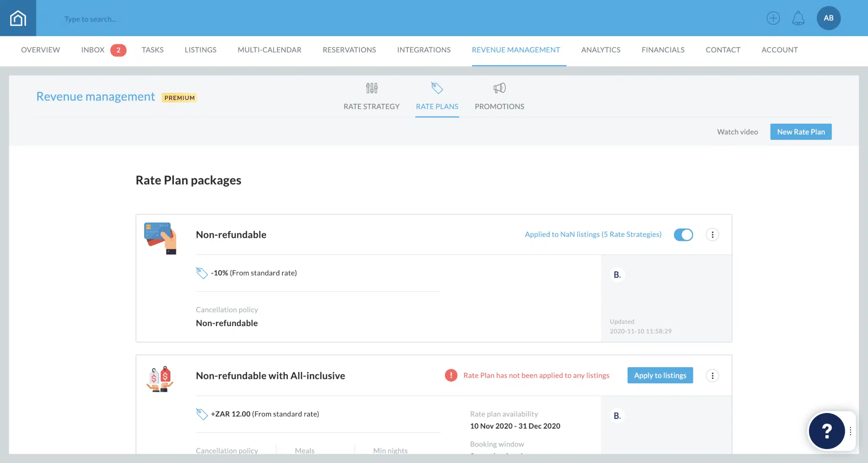Go to the Account tab
Viewport: 868px width, 463px height.
tap(779, 50)
